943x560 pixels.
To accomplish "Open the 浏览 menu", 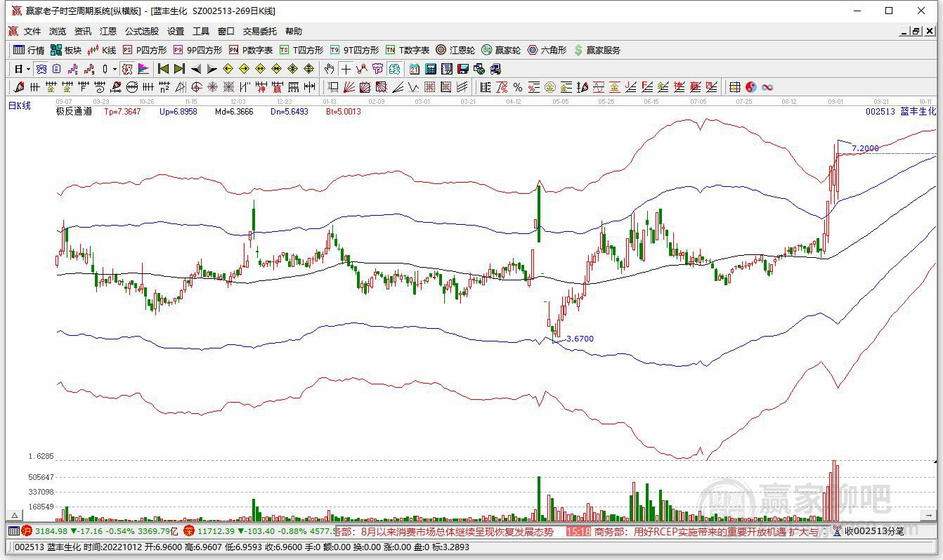I will click(58, 32).
